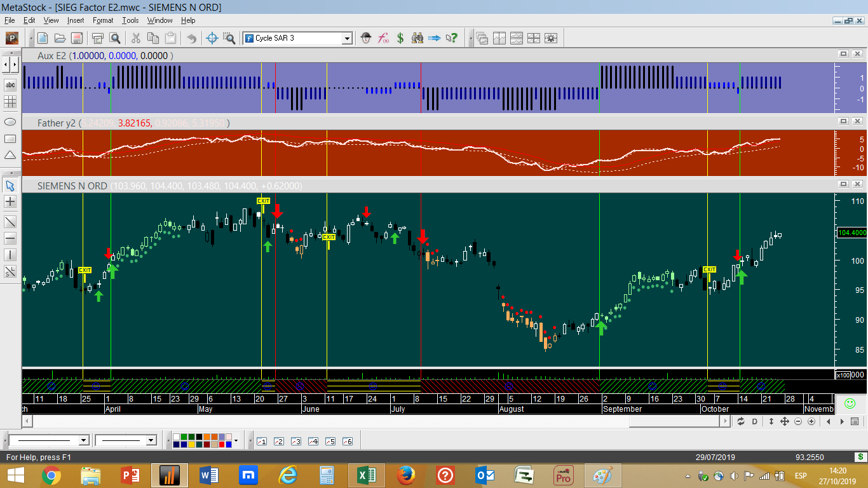The image size is (868, 488).
Task: Select the abc text tool
Action: tap(10, 85)
